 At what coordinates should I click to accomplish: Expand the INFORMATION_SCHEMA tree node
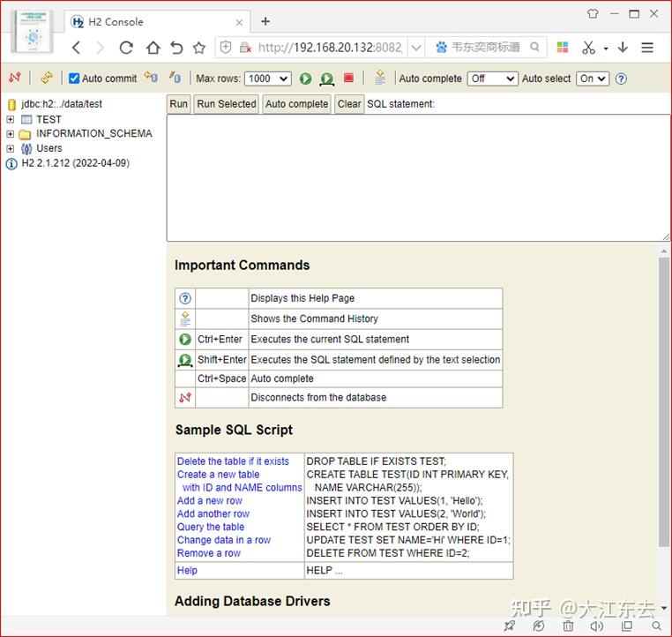tap(11, 134)
